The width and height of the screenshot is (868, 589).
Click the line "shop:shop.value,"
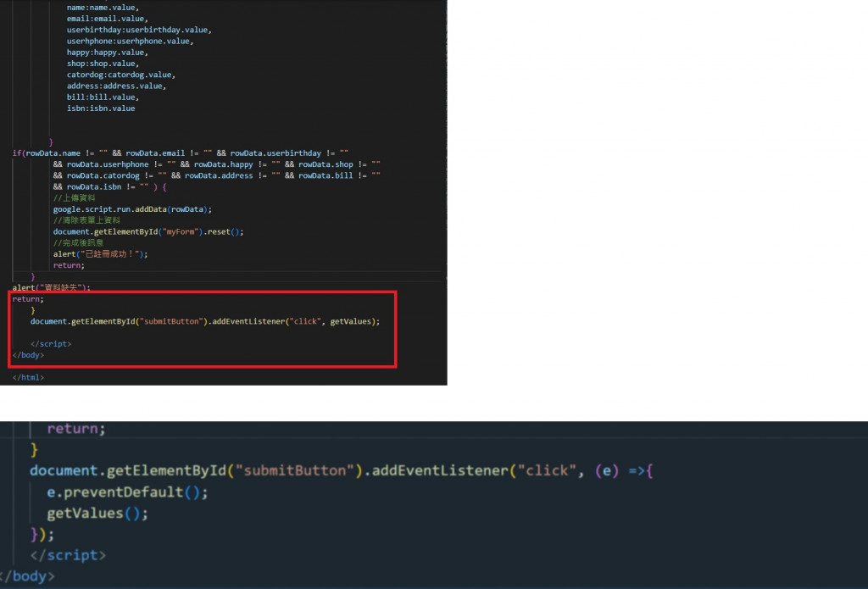coord(103,64)
